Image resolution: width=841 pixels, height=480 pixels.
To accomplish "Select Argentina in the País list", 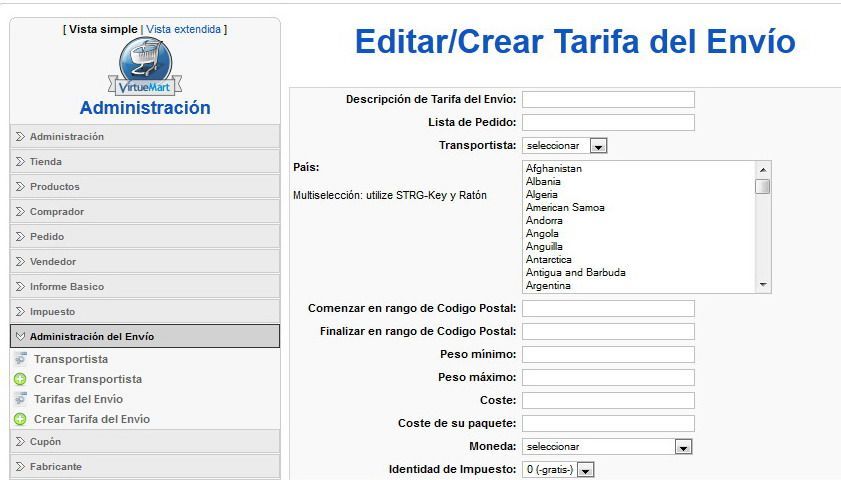I will pos(548,285).
